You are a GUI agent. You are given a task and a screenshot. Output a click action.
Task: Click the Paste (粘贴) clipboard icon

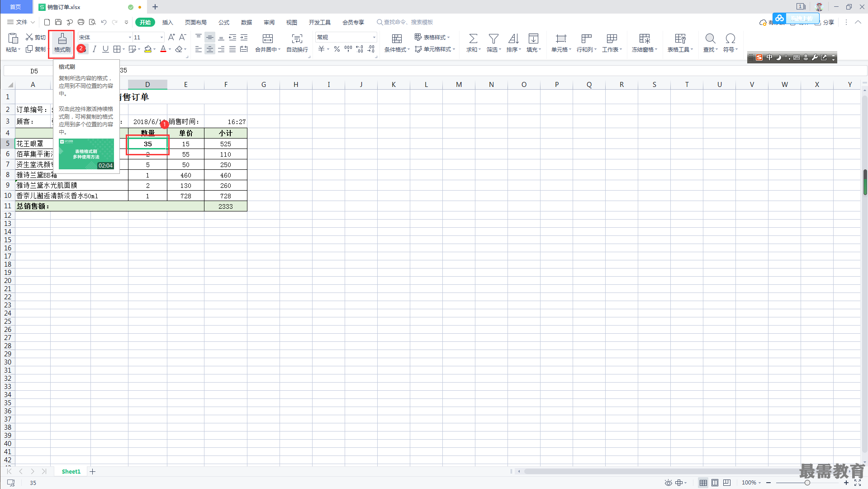tap(13, 39)
